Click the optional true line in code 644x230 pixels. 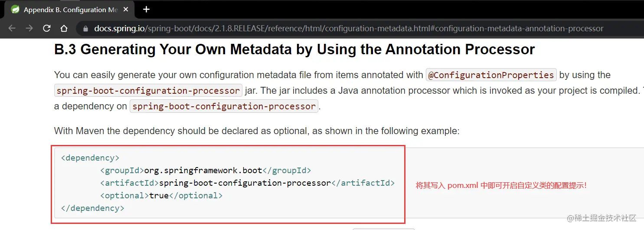[x=161, y=195]
